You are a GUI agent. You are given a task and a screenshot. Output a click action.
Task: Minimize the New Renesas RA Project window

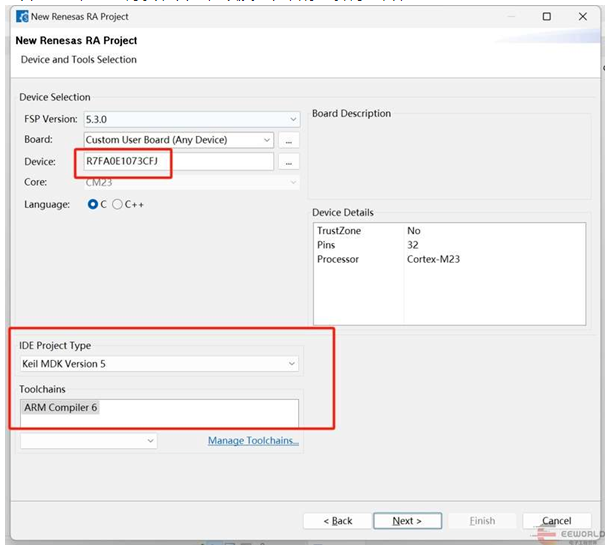504,17
